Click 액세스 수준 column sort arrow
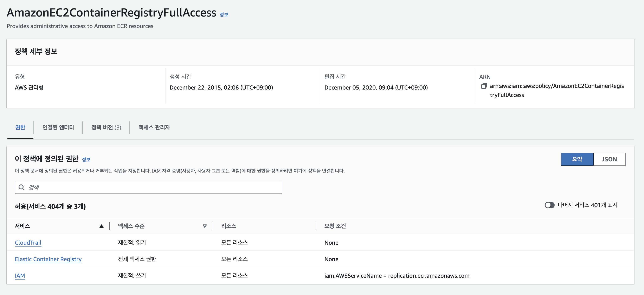The image size is (644, 295). pyautogui.click(x=205, y=226)
